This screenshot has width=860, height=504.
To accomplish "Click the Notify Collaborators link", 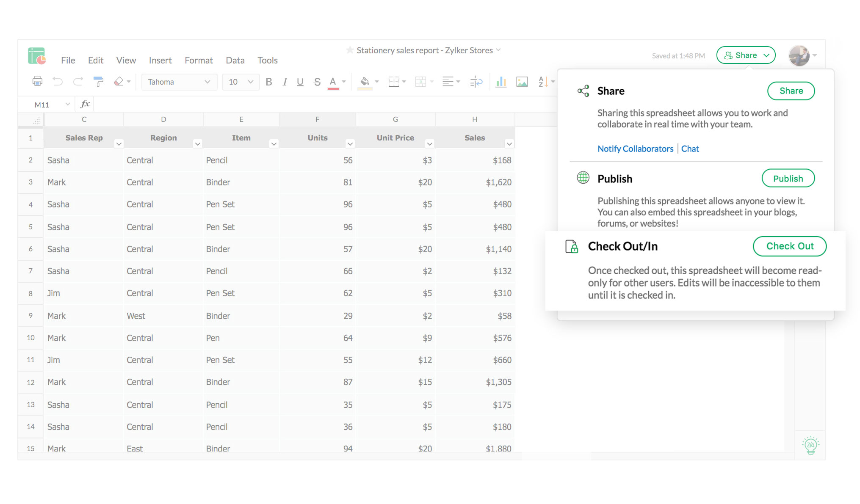I will tap(634, 148).
